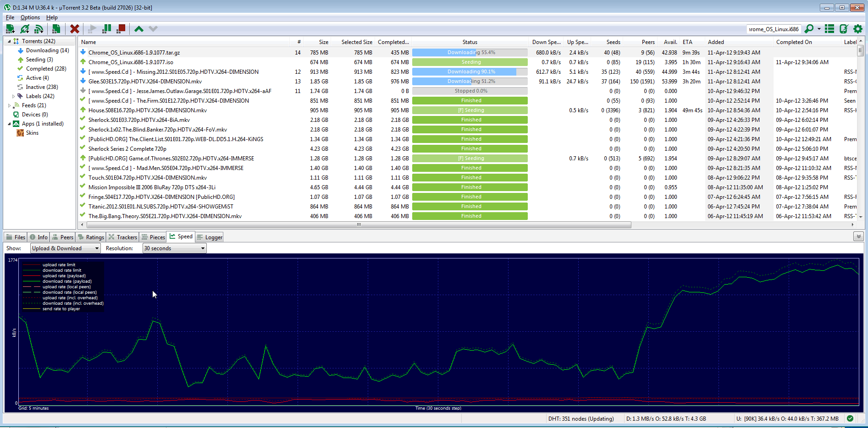
Task: Click Downloading 90.1% progress bar
Action: [470, 71]
